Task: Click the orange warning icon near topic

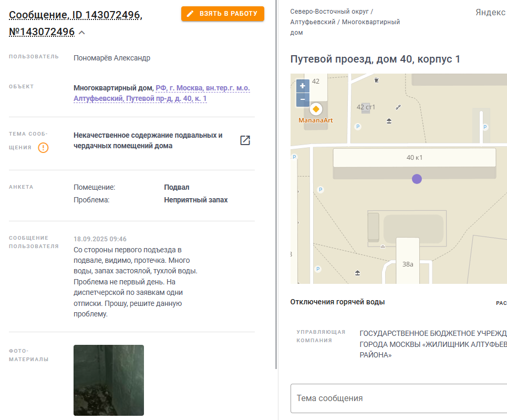Action: coord(43,148)
